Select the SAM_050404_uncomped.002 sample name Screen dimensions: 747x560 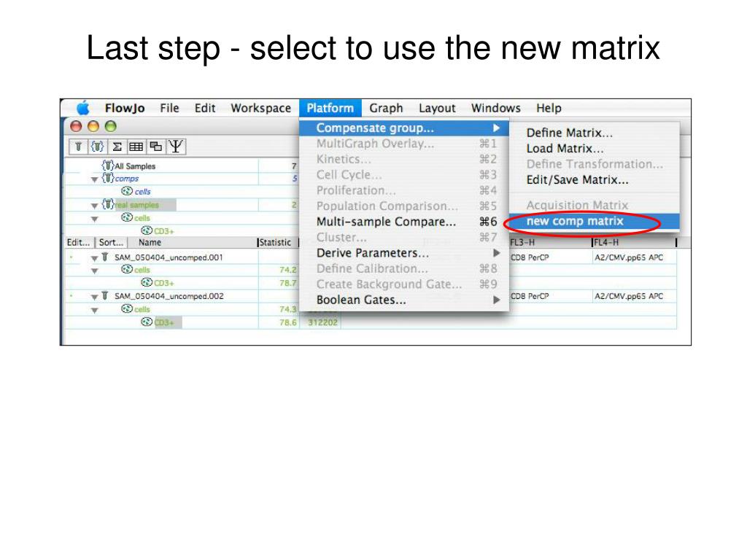[169, 296]
